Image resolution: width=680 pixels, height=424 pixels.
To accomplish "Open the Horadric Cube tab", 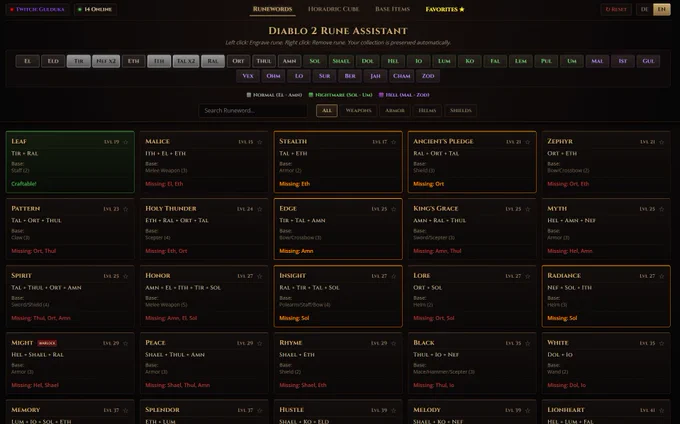I will (333, 9).
